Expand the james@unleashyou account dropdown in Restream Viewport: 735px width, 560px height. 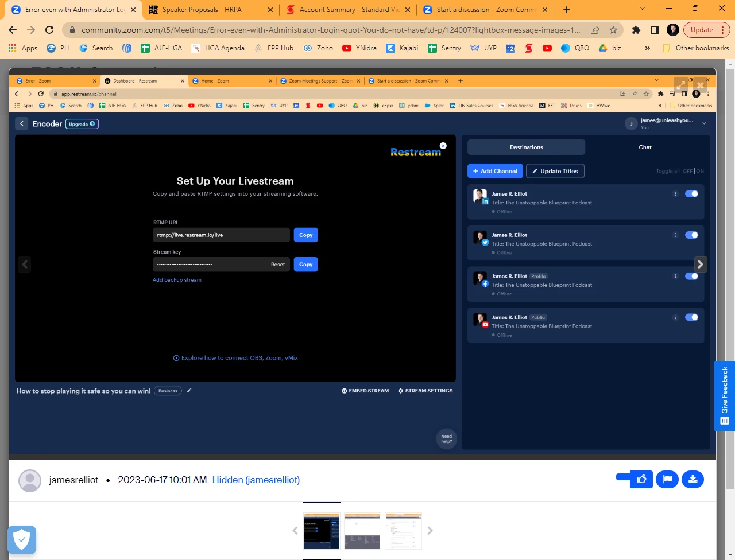point(704,123)
